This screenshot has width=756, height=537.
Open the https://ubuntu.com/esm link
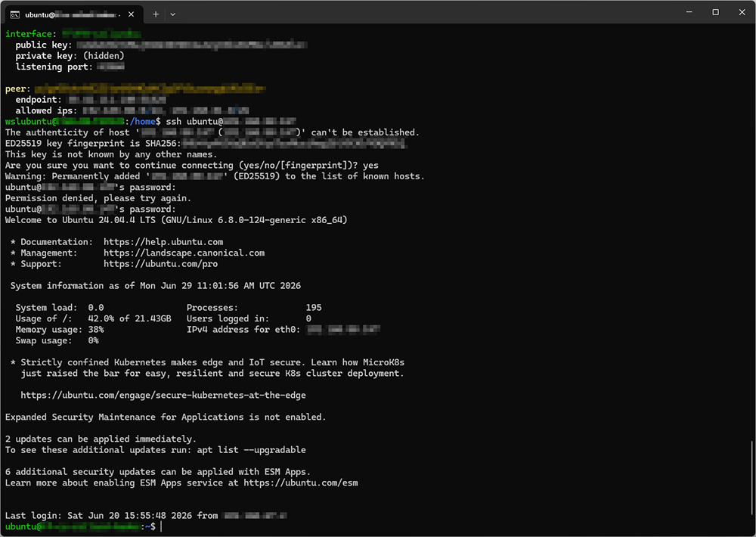[x=301, y=483]
